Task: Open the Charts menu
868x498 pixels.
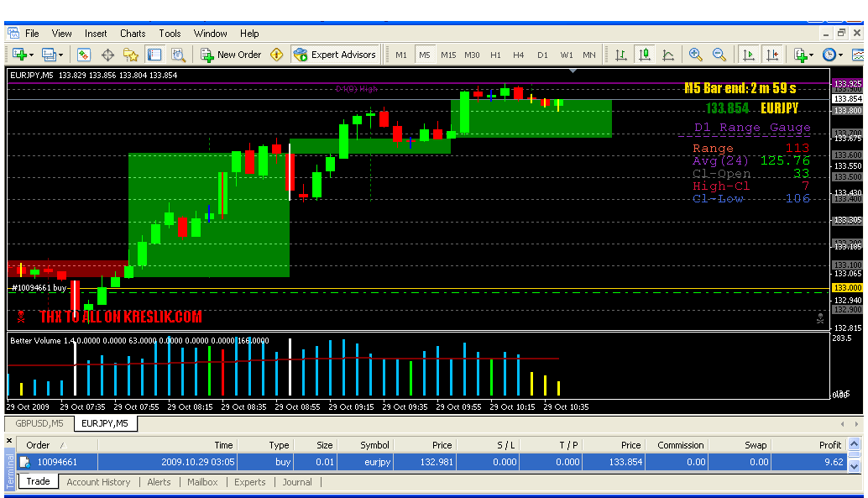Action: (133, 34)
